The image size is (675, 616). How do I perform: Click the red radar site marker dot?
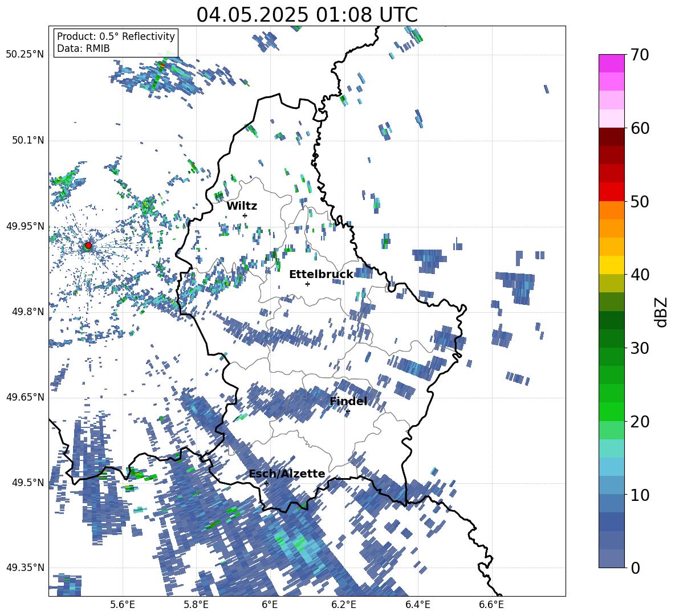coord(88,246)
